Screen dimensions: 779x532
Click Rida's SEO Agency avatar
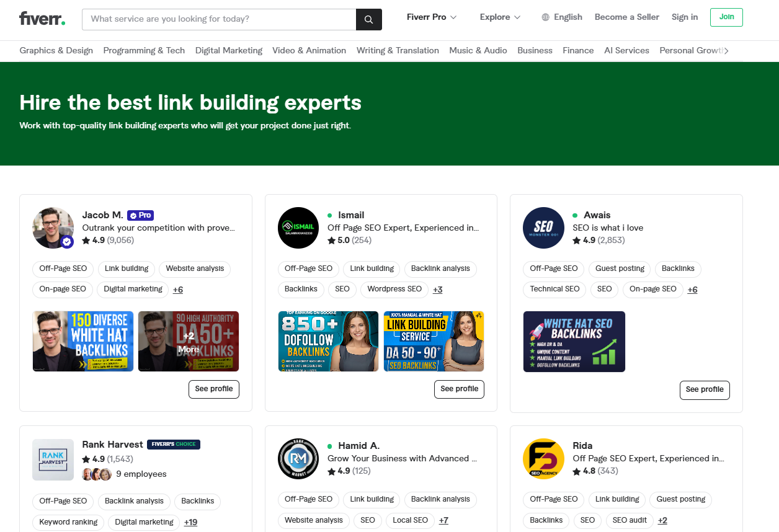[x=543, y=459]
